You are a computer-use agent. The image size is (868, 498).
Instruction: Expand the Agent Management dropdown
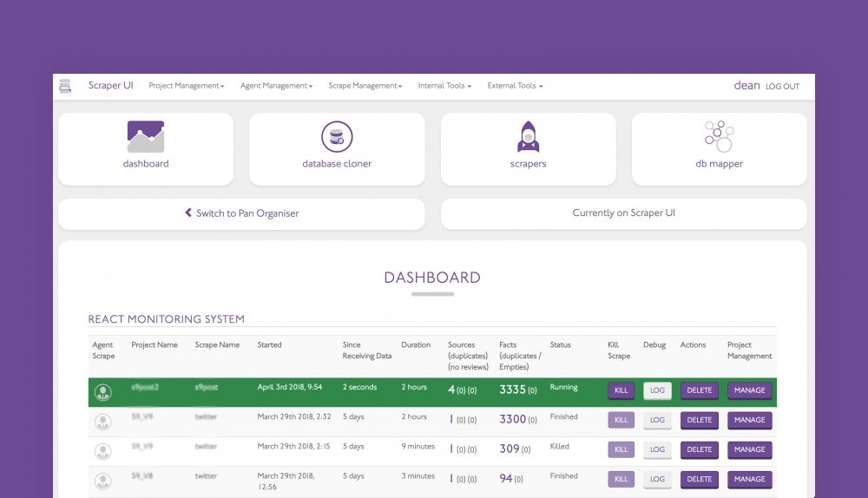coord(276,86)
